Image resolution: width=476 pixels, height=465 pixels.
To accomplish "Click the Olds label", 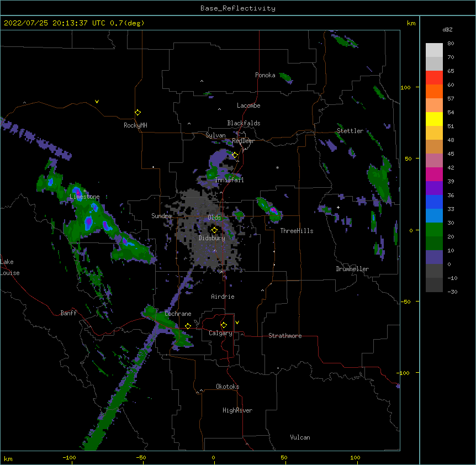I will [x=214, y=218].
